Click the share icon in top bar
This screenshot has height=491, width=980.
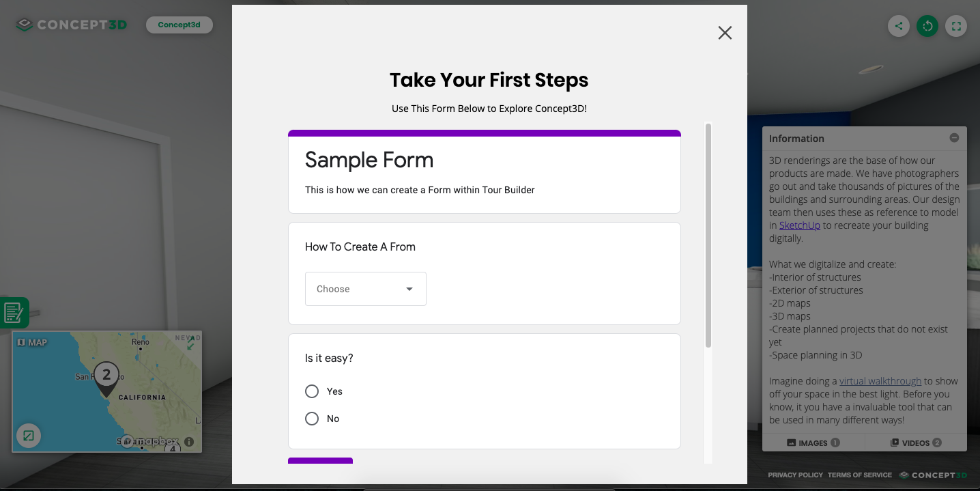[899, 27]
